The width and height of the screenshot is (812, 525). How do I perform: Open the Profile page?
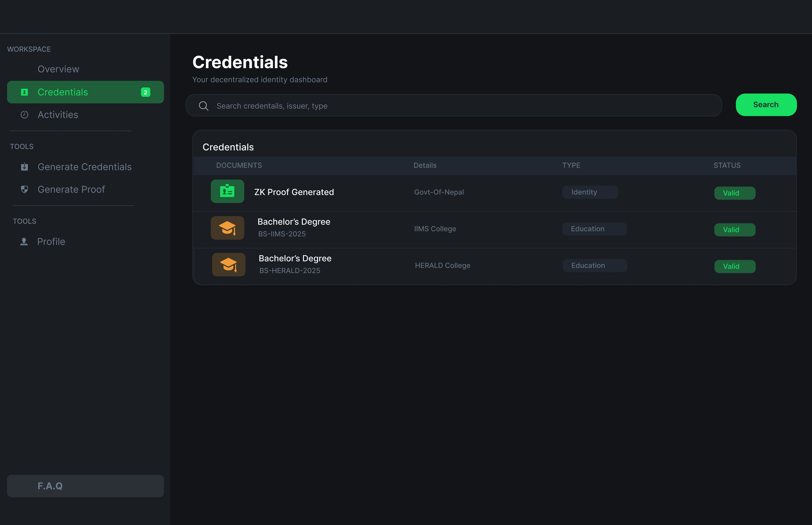51,241
